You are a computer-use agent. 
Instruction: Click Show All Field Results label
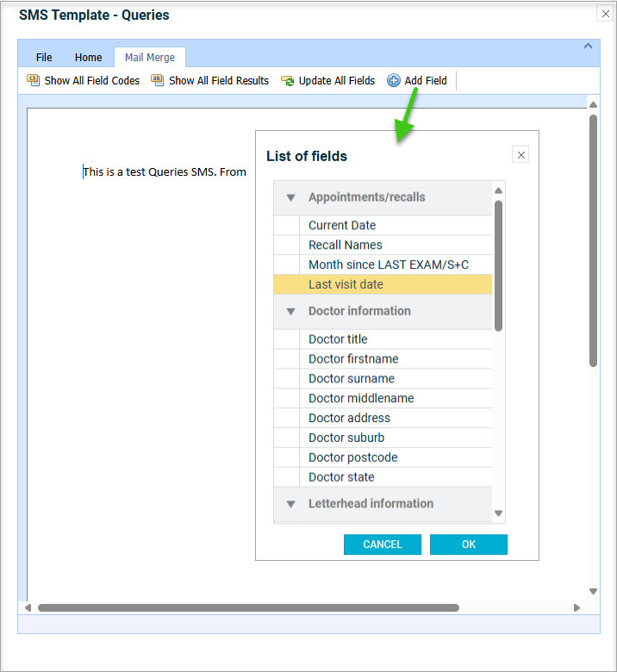click(x=219, y=81)
